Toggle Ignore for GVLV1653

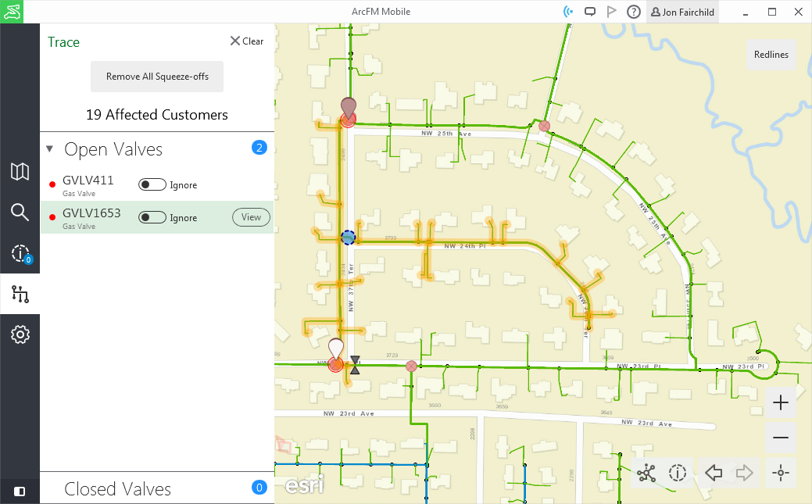pyautogui.click(x=152, y=217)
